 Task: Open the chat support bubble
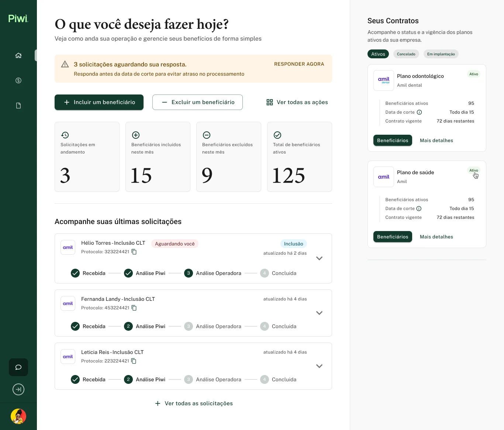(x=18, y=367)
